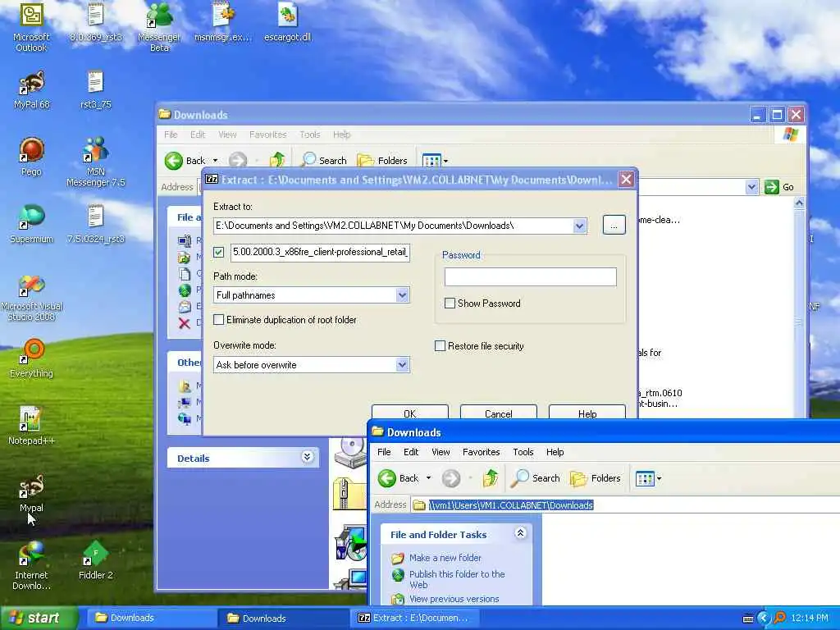Click Help button in Extract dialog
The width and height of the screenshot is (840, 630).
587,413
